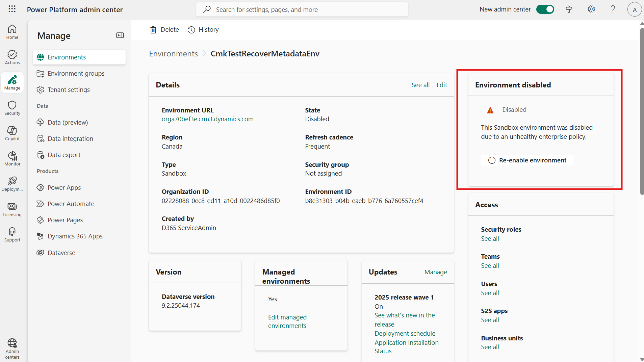This screenshot has width=644, height=362.
Task: Open the environment URL link
Action: (207, 119)
